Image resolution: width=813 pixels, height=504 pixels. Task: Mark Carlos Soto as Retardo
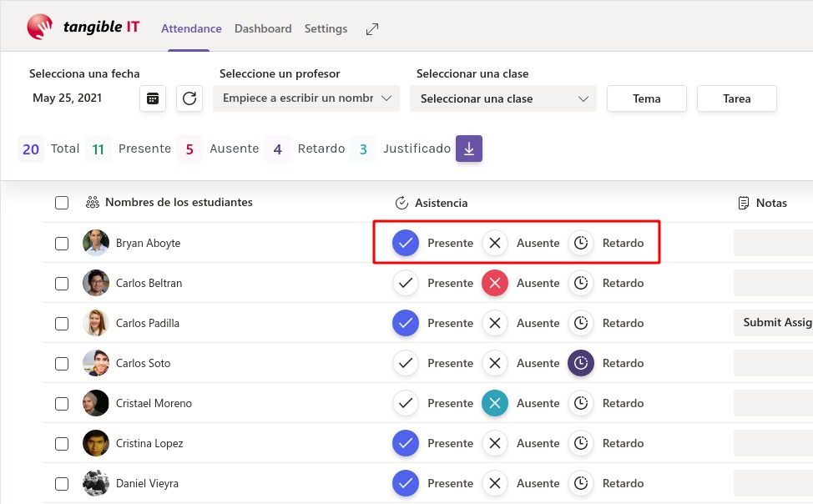point(580,363)
